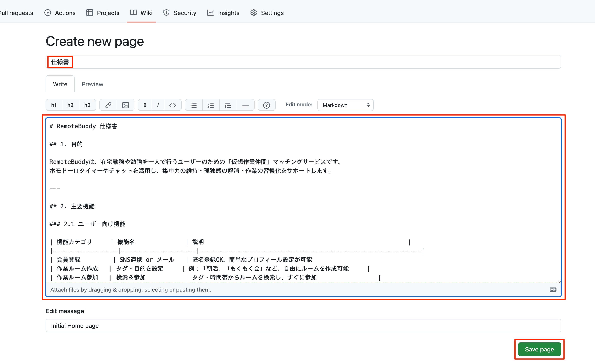Toggle bold formatting

[145, 105]
